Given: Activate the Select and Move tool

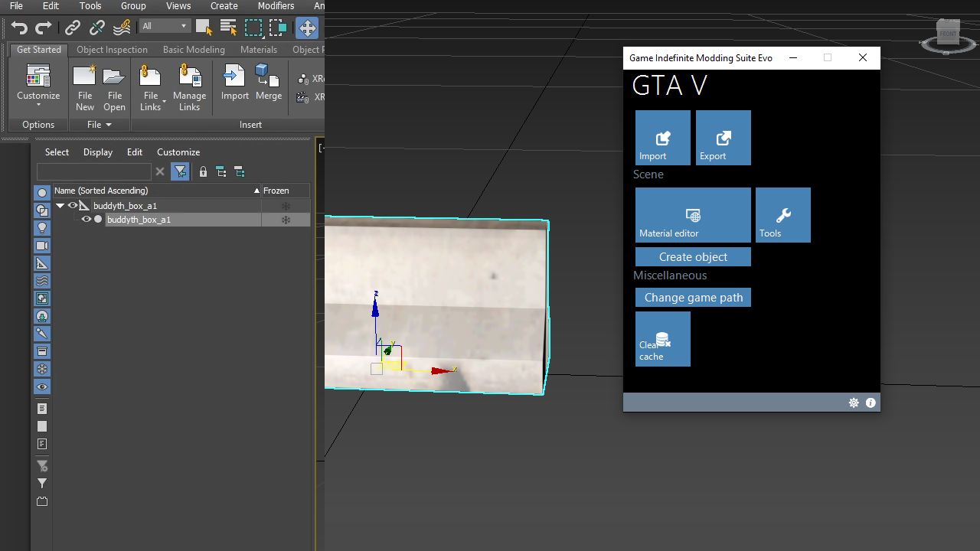Looking at the screenshot, I should point(307,28).
